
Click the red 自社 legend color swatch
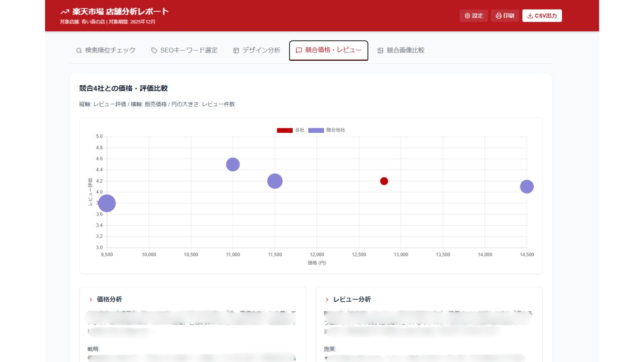[x=285, y=130]
